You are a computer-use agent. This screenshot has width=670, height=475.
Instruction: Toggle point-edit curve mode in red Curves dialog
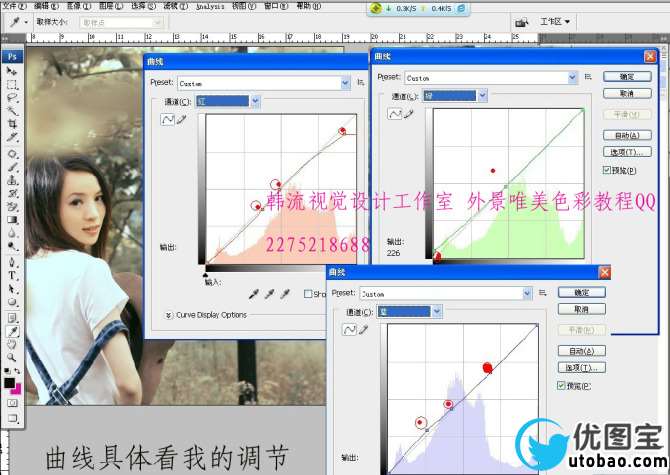168,120
